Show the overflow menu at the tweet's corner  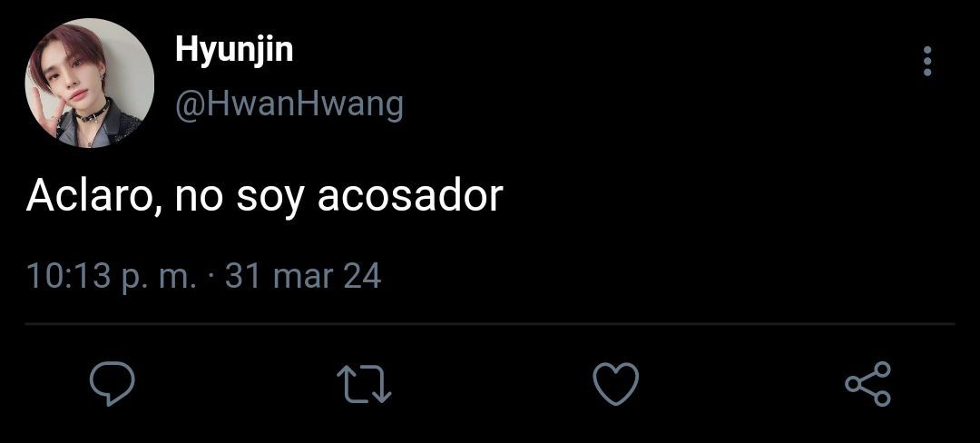pos(927,61)
